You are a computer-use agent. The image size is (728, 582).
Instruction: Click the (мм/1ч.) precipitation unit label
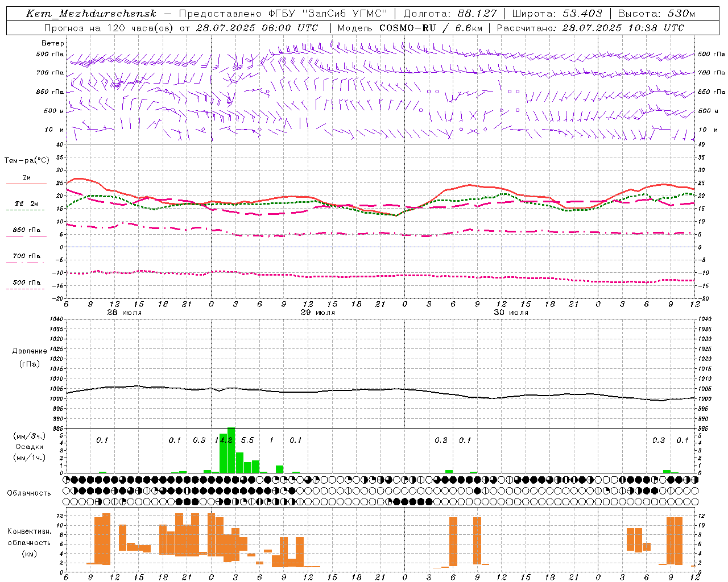pos(29,458)
